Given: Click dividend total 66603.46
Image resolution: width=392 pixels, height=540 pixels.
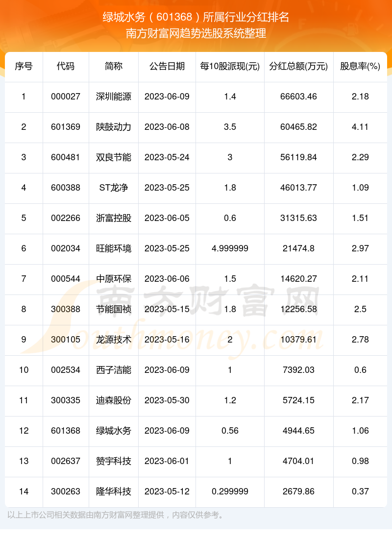Looking at the screenshot, I should [x=298, y=97].
